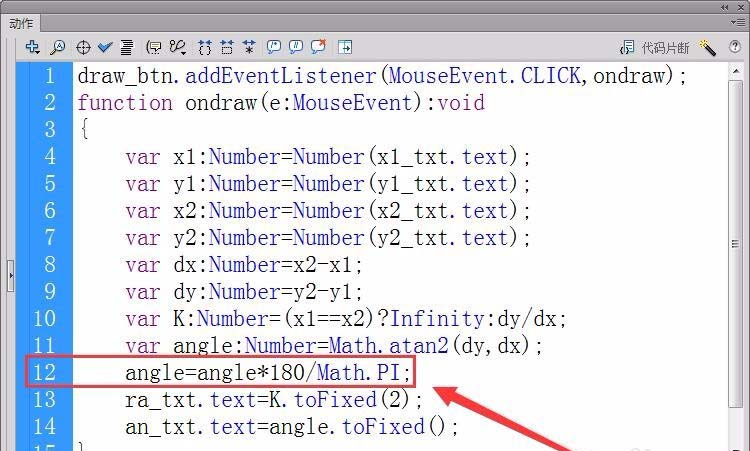750x451 pixels.
Task: Click in 'draw_btn.addEventListener' on line 1
Action: [227, 76]
